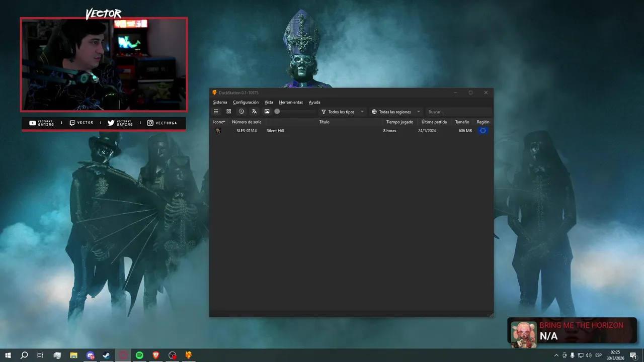Screen dimensions: 644x362
Task: Open the Todas las regiones filter dropdown
Action: 396,112
